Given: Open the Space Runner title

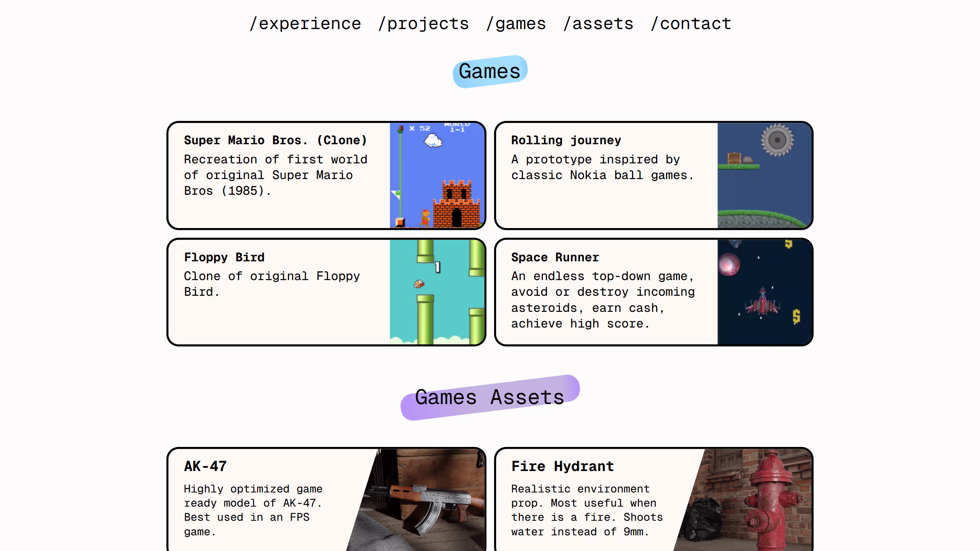Looking at the screenshot, I should pos(555,257).
